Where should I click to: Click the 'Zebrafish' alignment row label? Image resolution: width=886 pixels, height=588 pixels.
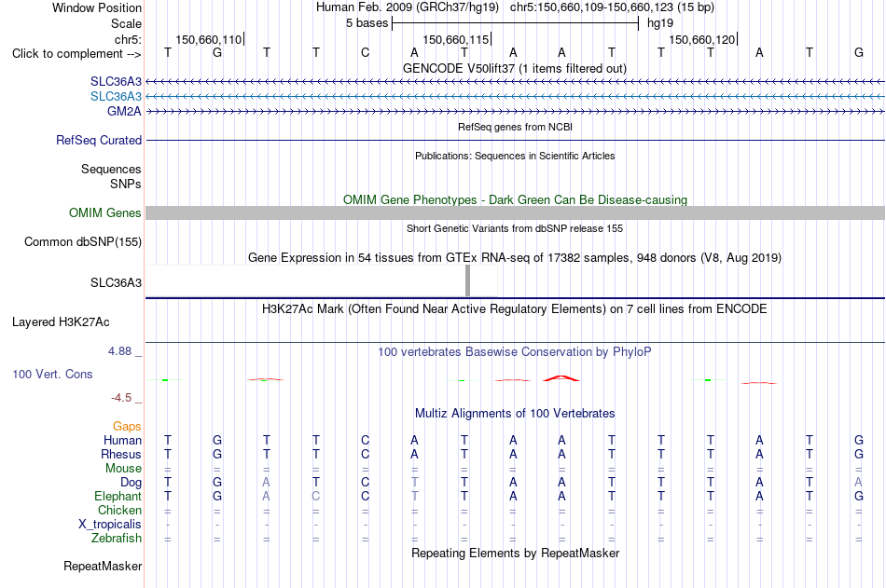pos(117,539)
